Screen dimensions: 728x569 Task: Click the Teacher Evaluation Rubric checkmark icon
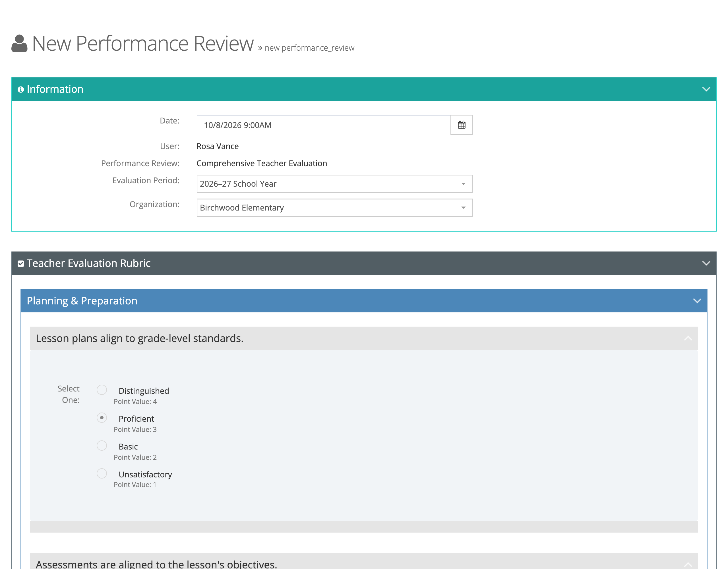pyautogui.click(x=21, y=263)
